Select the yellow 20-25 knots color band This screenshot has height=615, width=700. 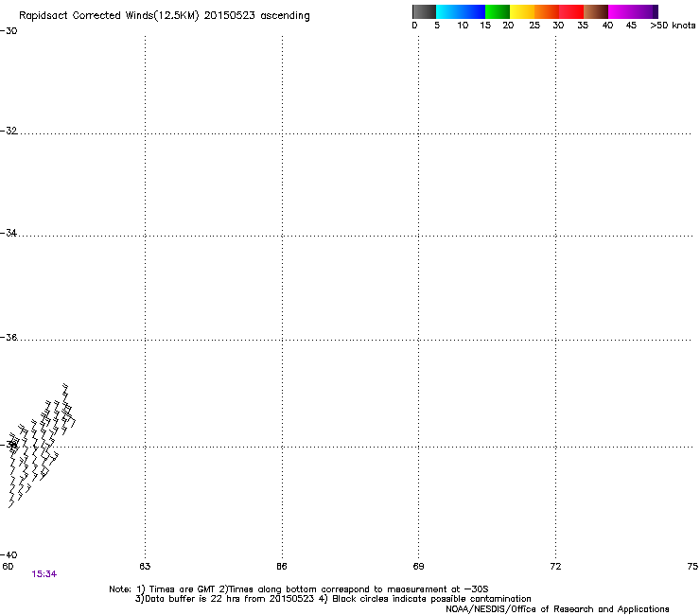[522, 11]
